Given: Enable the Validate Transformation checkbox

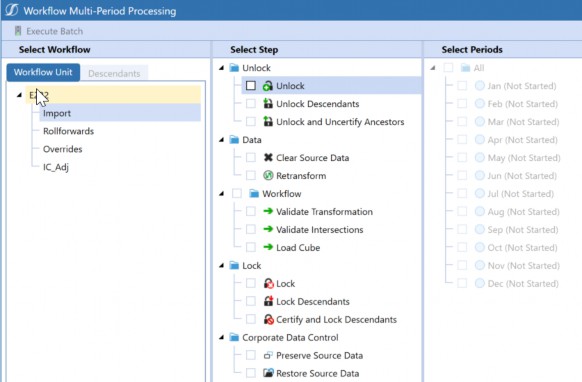Looking at the screenshot, I should point(251,211).
